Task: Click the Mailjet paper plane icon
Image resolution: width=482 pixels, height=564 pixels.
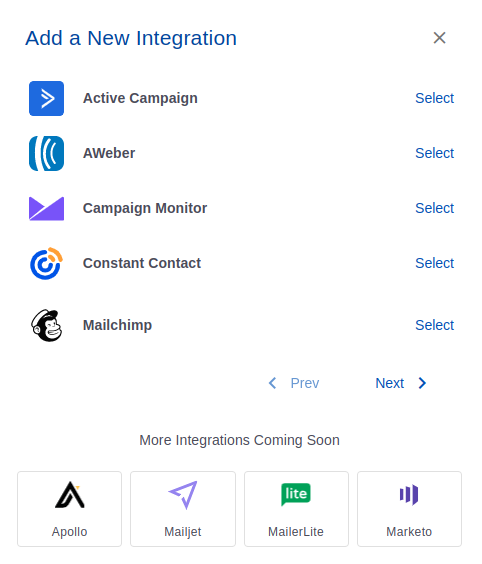Action: (x=183, y=495)
